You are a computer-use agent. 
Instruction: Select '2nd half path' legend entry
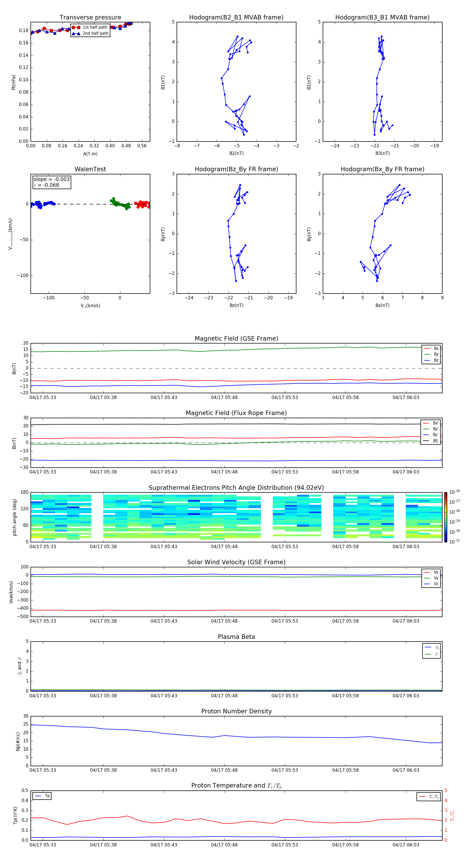tap(90, 33)
